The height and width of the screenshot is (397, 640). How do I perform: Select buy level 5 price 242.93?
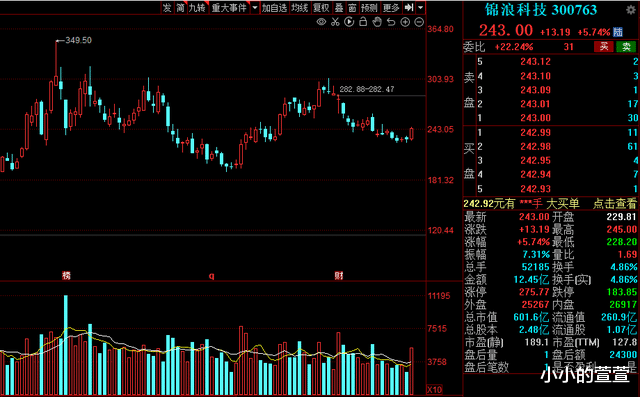point(536,189)
